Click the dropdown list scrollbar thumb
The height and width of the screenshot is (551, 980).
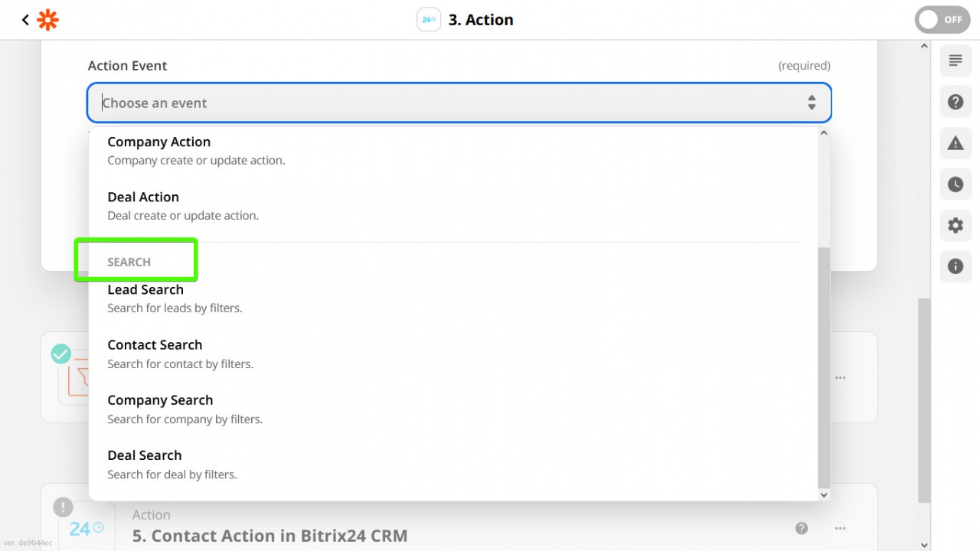click(824, 367)
